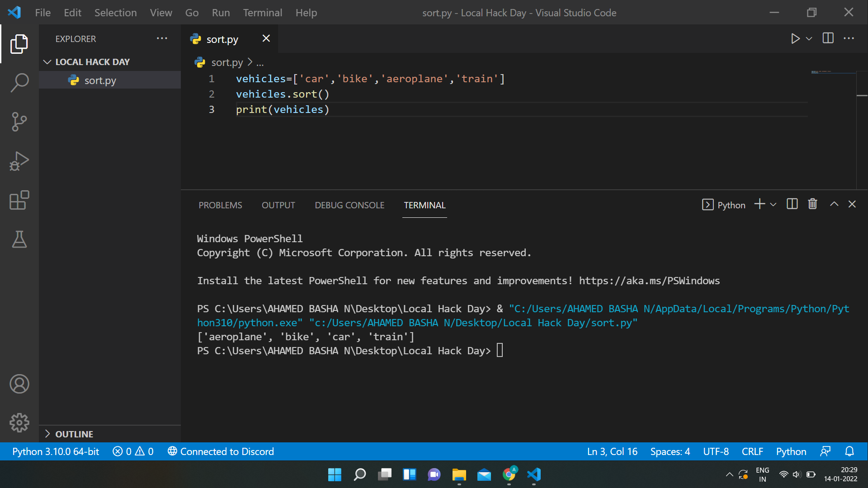Select Python 3.10.0 64-bit interpreter

(x=56, y=451)
